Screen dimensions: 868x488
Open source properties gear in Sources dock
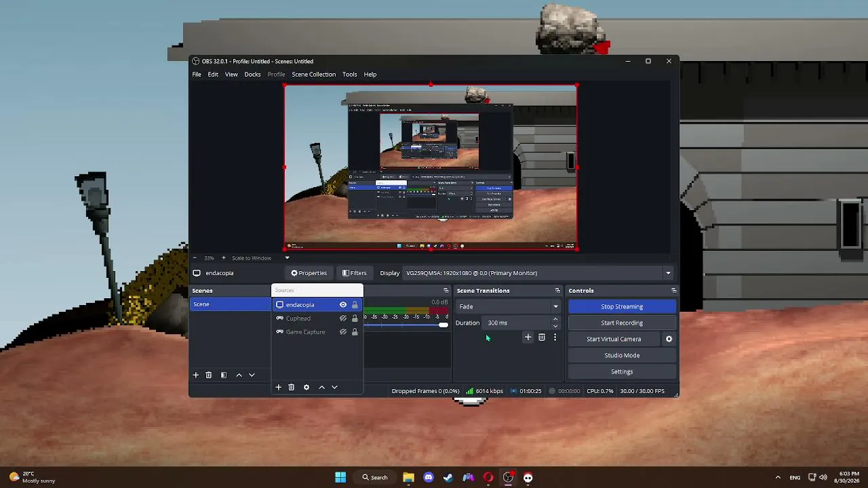coord(307,387)
